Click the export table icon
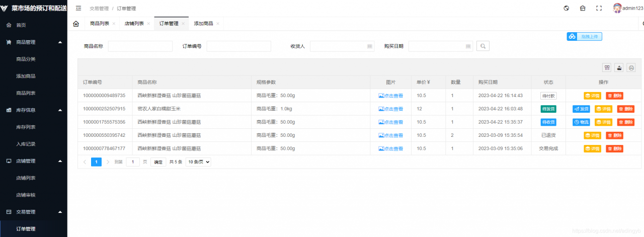 (x=619, y=68)
